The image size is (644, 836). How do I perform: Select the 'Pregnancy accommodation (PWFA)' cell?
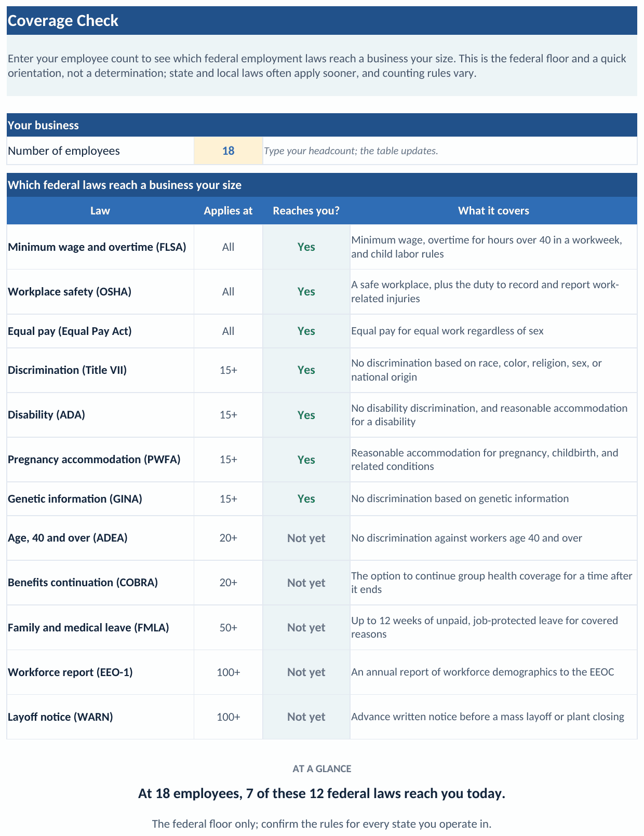[100, 460]
